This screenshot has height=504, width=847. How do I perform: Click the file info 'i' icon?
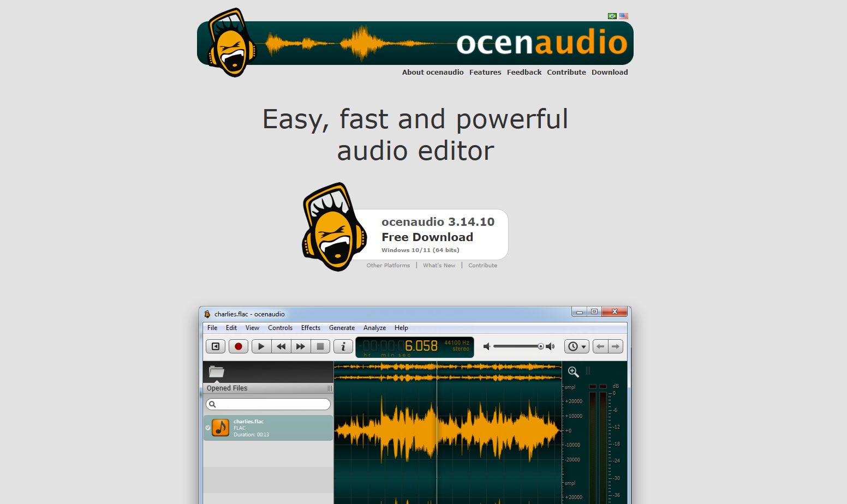click(x=343, y=346)
